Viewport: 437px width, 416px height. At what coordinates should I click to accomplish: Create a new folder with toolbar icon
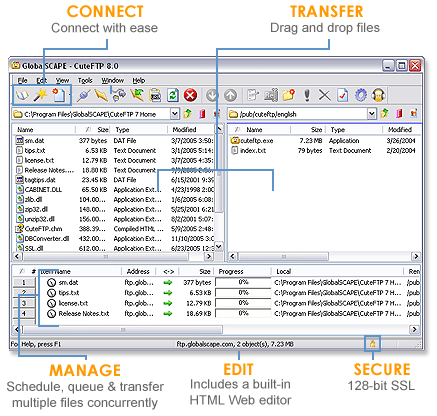[289, 95]
